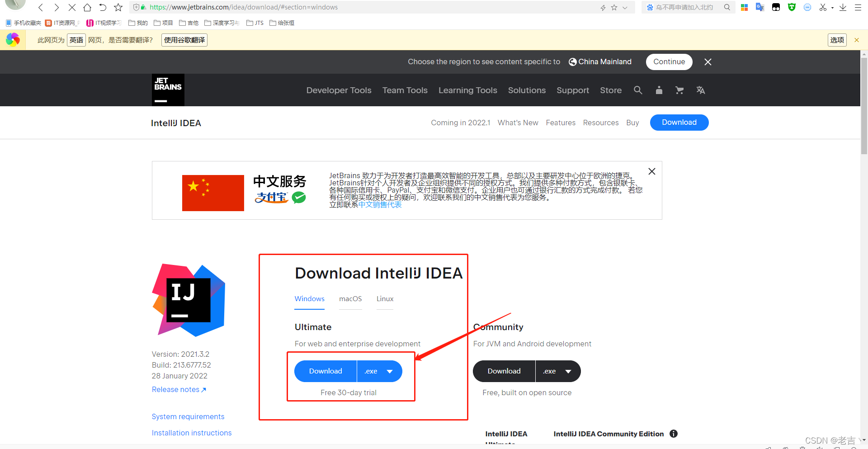Image resolution: width=868 pixels, height=449 pixels.
Task: Click the lightning speed mode icon in address bar
Action: pyautogui.click(x=603, y=8)
